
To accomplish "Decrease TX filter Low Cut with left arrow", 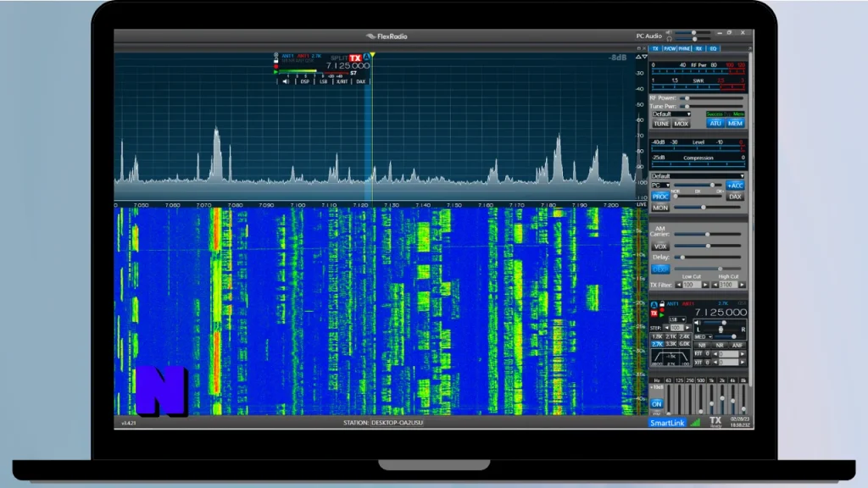I will click(x=679, y=285).
